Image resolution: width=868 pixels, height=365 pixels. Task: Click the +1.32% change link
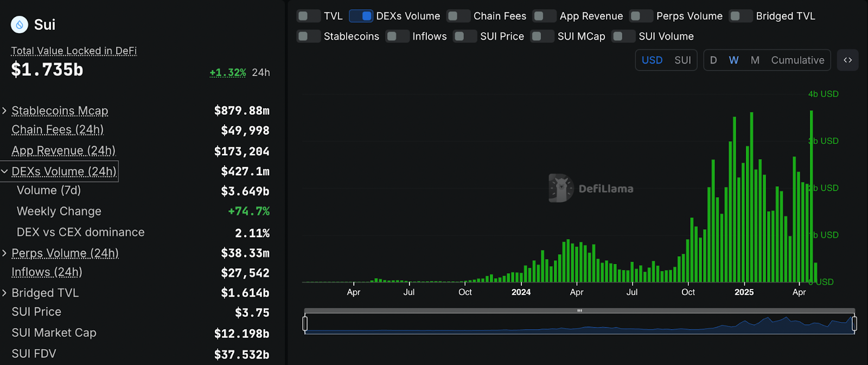point(228,73)
